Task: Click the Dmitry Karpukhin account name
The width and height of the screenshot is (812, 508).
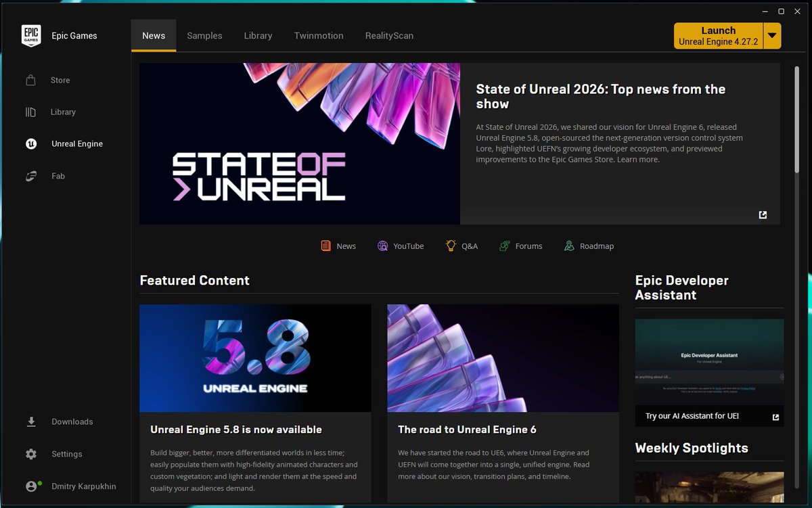Action: (x=84, y=486)
